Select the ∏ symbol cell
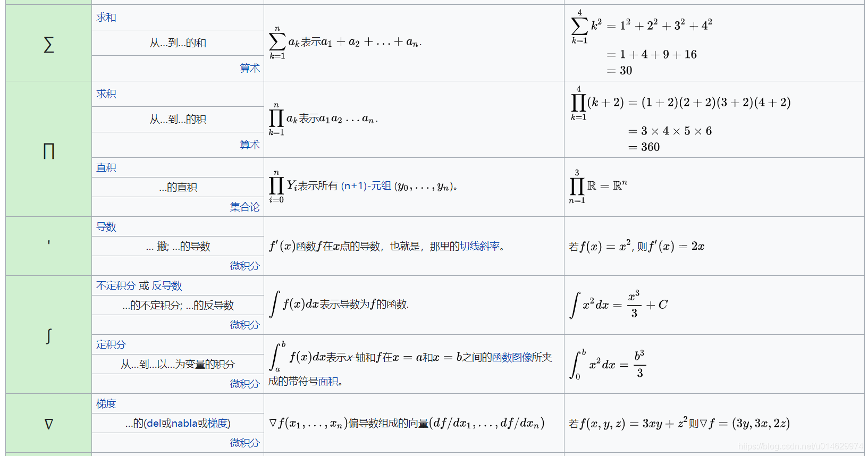868x456 pixels. [x=48, y=149]
